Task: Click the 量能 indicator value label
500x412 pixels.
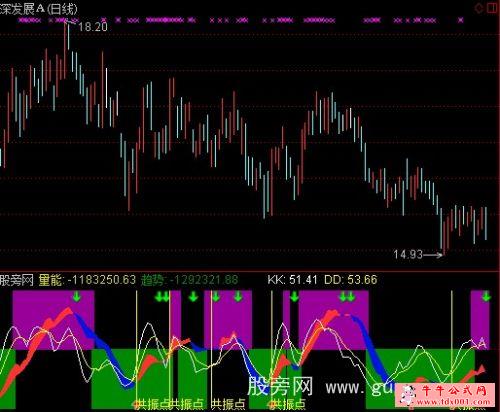Action: pyautogui.click(x=87, y=280)
